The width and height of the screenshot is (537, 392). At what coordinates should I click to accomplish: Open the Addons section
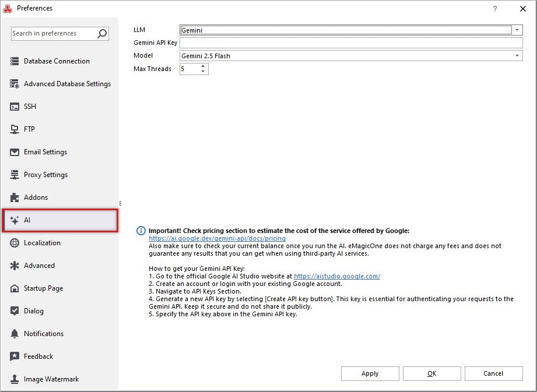tap(36, 197)
